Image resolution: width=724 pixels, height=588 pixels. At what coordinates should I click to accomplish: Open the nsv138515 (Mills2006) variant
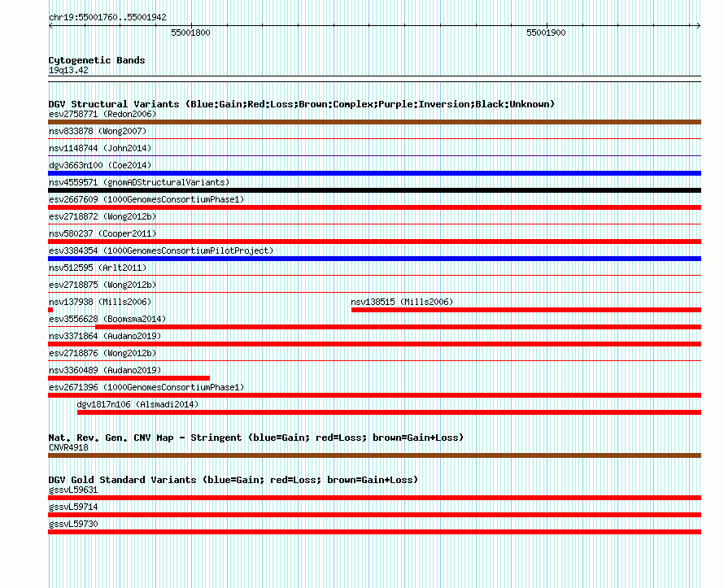(x=402, y=302)
